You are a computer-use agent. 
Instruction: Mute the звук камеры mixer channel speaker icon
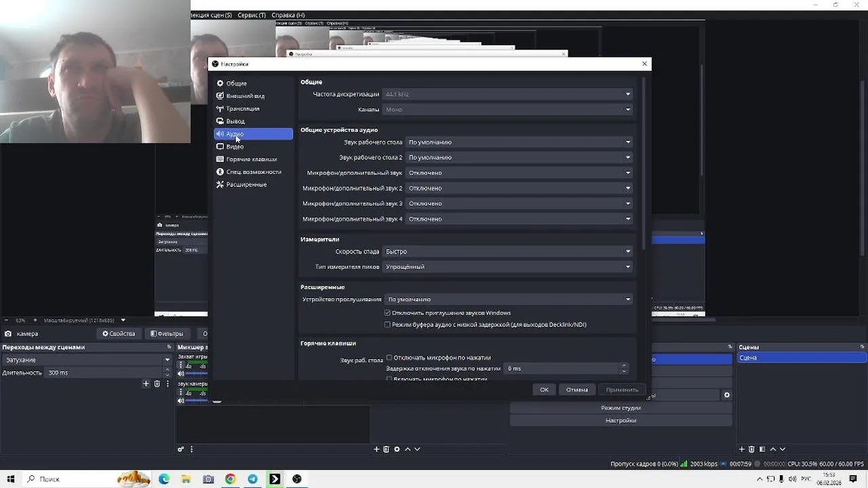click(180, 401)
